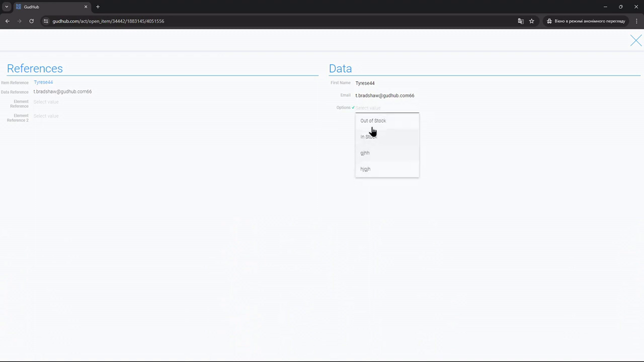Click the browser forward arrow
Screen dimensions: 644x362
click(19, 21)
